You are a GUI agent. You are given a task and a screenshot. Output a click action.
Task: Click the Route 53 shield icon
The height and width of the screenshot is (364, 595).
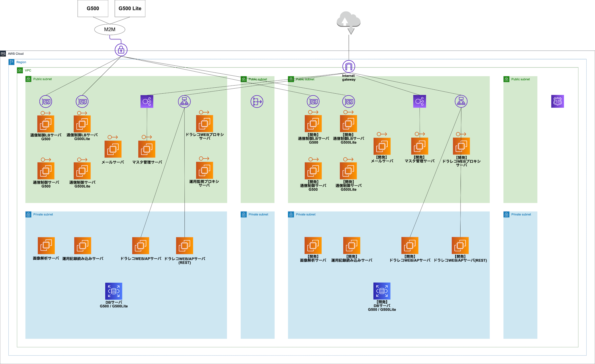(x=557, y=101)
